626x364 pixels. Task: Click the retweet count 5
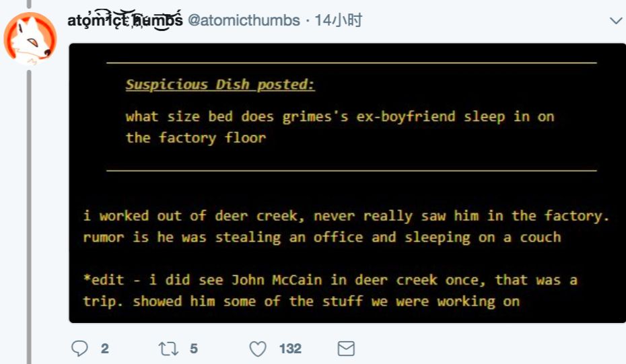[x=194, y=349]
